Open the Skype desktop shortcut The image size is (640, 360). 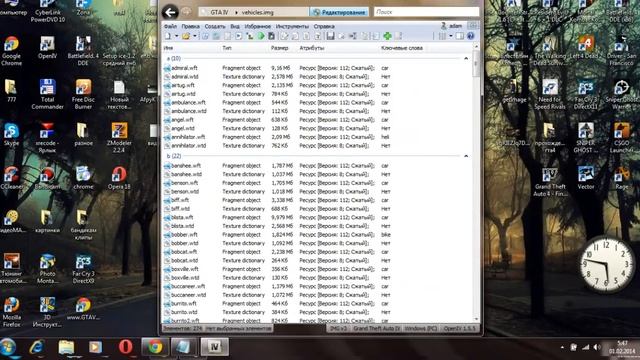tap(11, 135)
